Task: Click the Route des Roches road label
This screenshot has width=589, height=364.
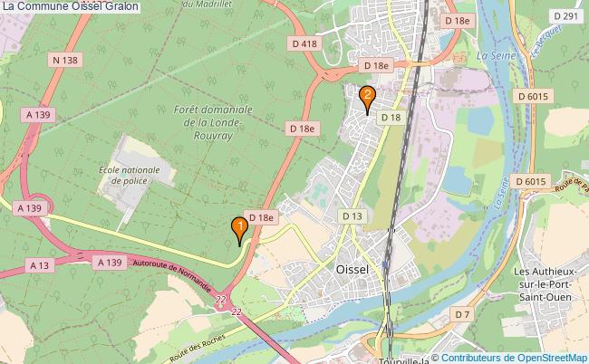Action: (x=197, y=348)
